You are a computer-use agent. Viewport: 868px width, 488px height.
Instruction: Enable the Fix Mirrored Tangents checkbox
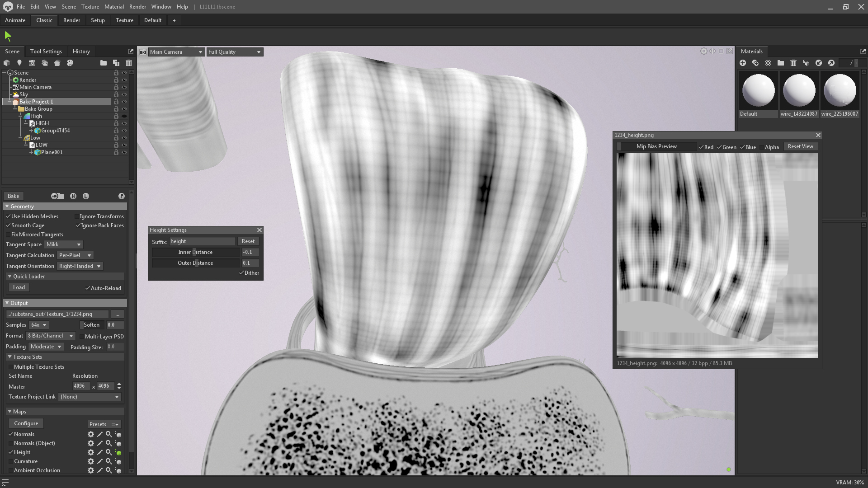[8, 235]
